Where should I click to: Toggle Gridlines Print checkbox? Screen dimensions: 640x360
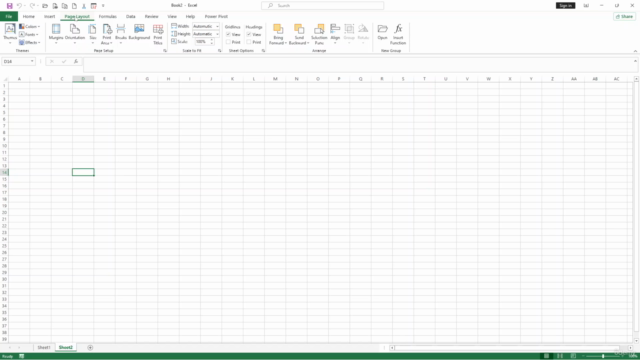(228, 42)
